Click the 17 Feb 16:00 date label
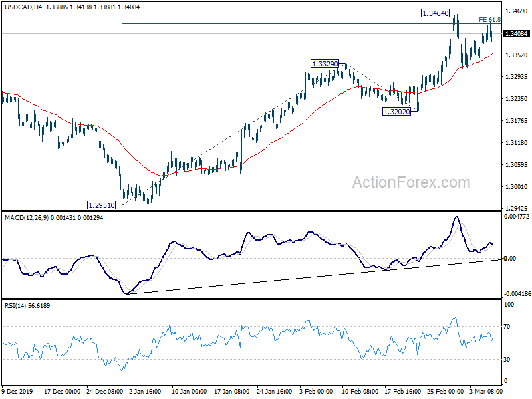This screenshot has height=399, width=532. coord(403,391)
